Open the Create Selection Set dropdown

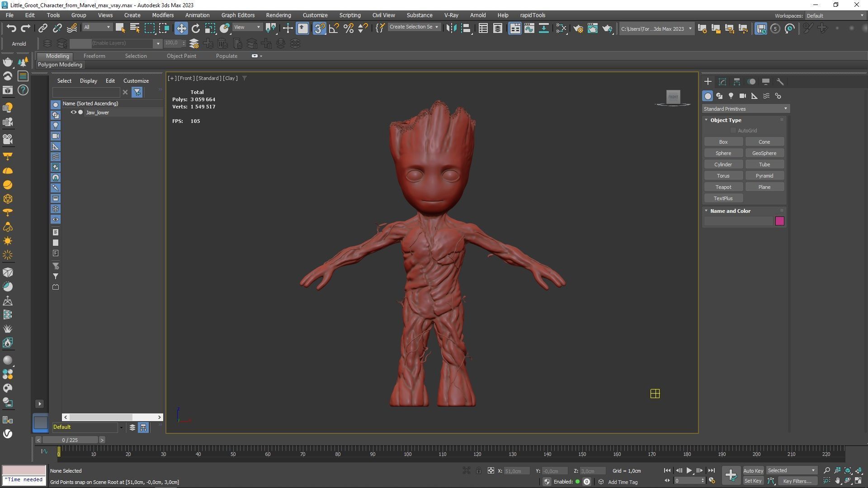[x=414, y=27]
